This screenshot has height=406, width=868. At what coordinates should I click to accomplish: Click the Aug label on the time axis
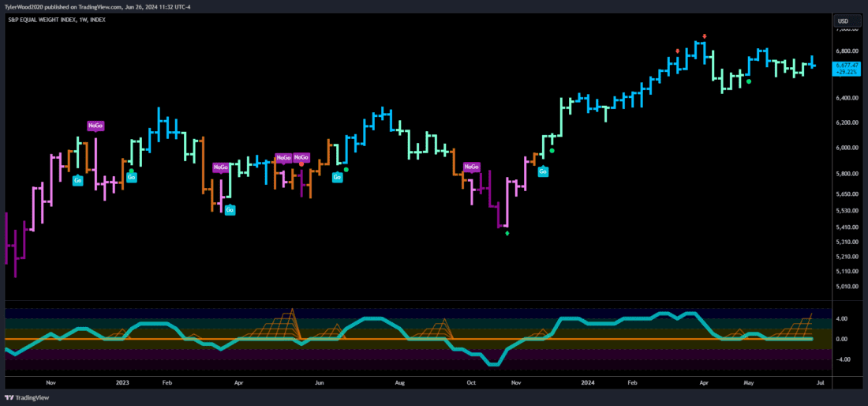click(x=400, y=382)
